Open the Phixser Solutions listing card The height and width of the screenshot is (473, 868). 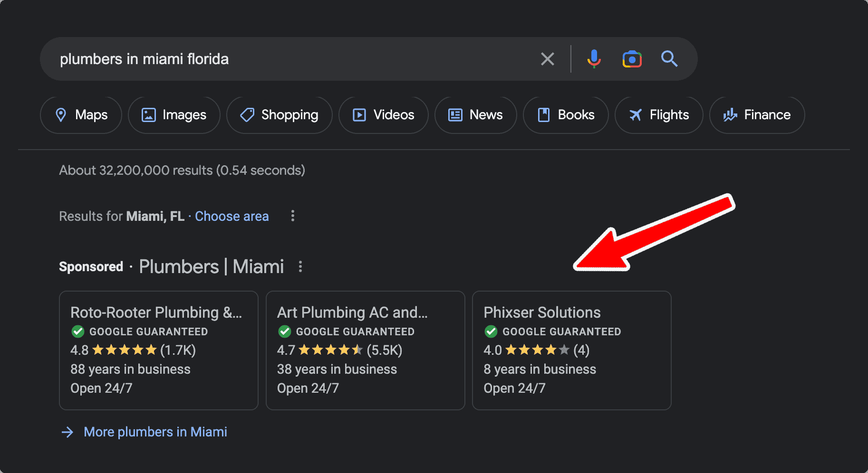point(572,350)
